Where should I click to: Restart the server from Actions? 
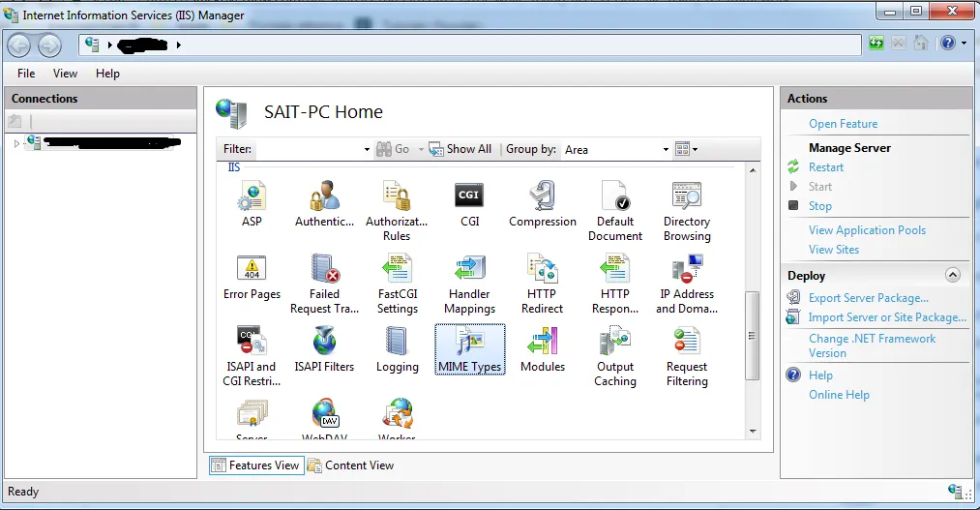click(825, 166)
